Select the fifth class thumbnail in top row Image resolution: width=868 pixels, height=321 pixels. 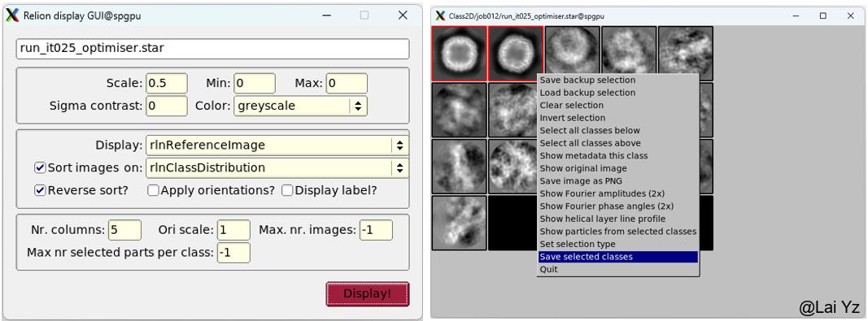point(686,53)
